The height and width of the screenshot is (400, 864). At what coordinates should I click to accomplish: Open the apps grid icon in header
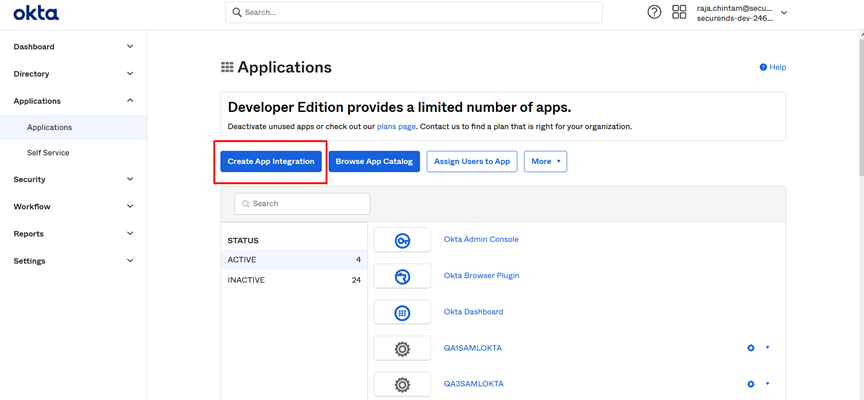(679, 12)
